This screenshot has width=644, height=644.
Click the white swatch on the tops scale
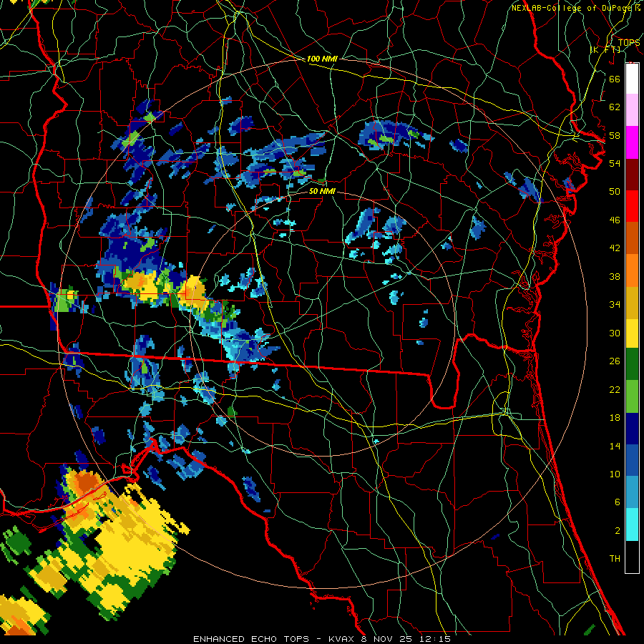tap(632, 79)
